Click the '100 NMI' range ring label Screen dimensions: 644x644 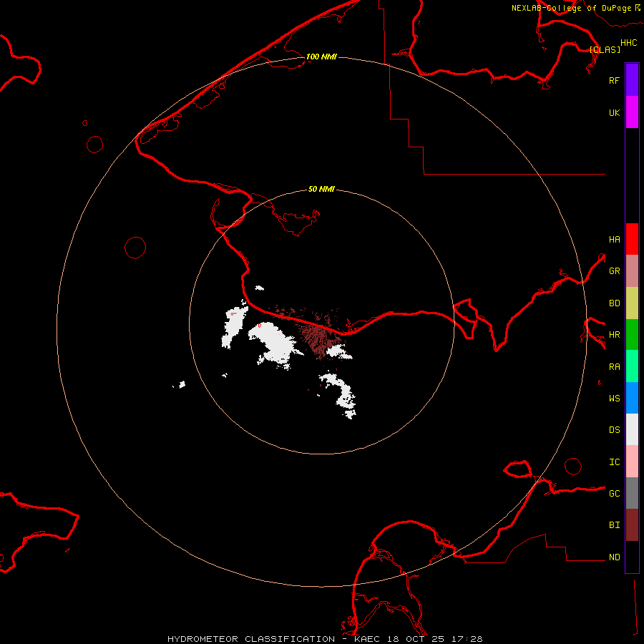pos(321,57)
